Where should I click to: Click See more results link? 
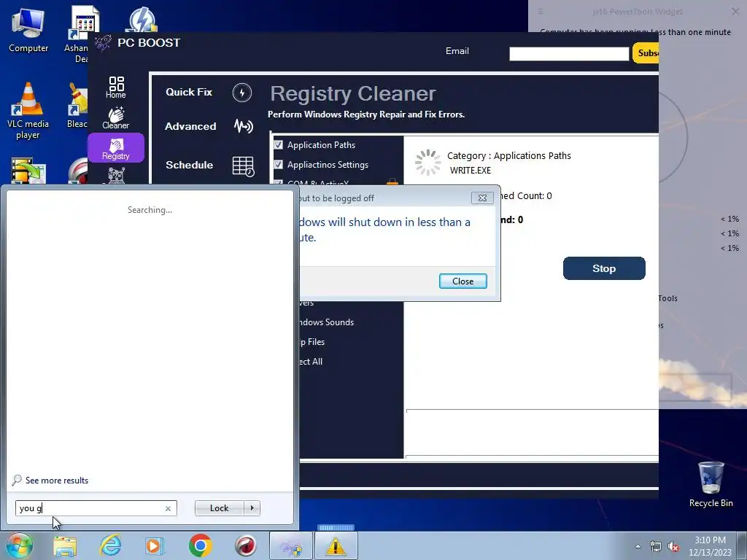coord(57,481)
